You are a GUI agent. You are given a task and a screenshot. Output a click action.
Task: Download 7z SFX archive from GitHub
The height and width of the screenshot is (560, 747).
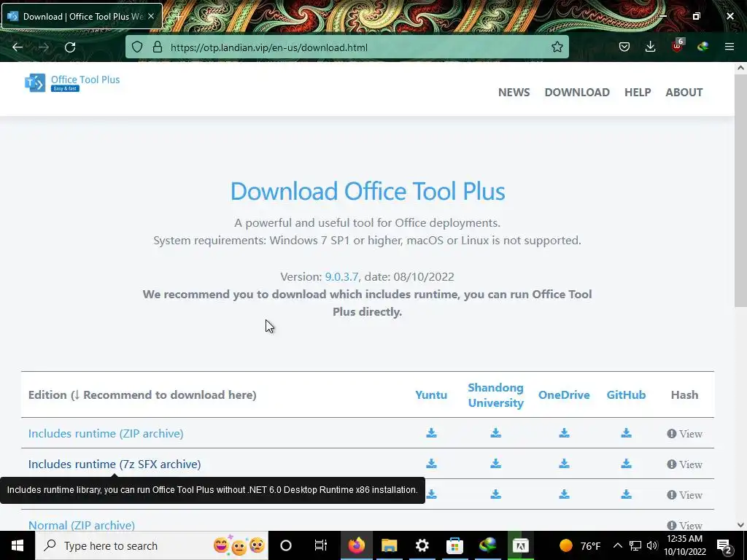pos(626,463)
